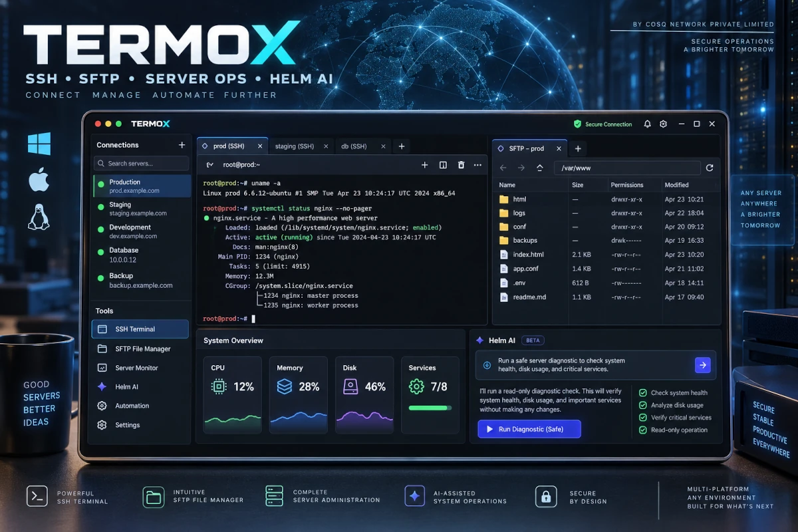The height and width of the screenshot is (532, 798).
Task: Split the terminal pane
Action: coord(443,165)
